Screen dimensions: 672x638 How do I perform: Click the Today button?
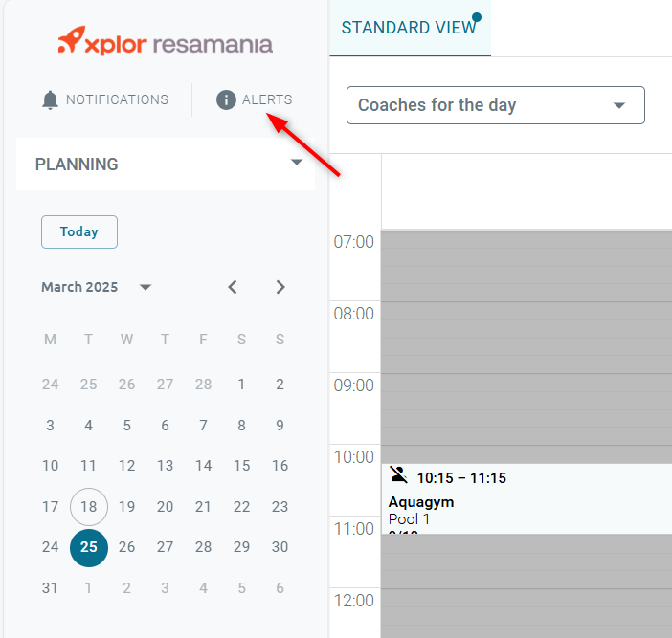(x=78, y=231)
